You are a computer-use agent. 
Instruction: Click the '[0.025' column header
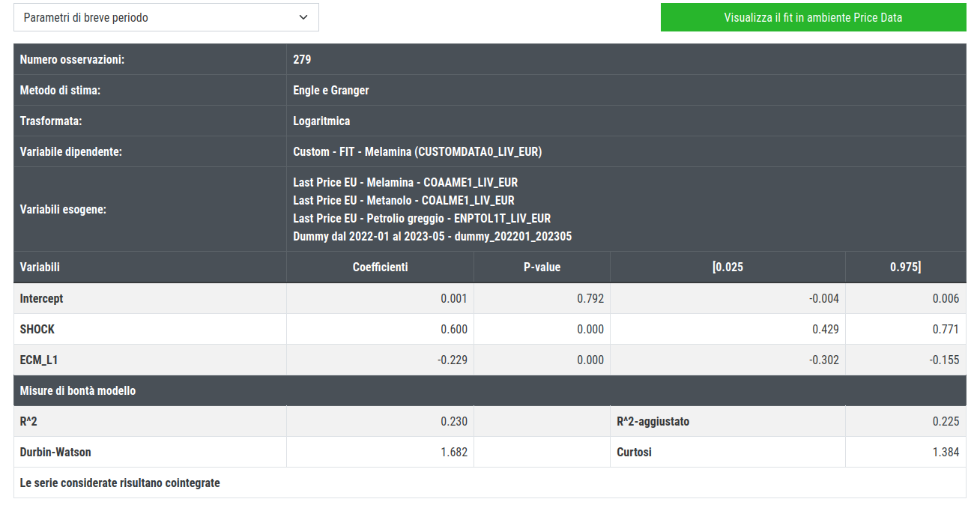pyautogui.click(x=728, y=267)
